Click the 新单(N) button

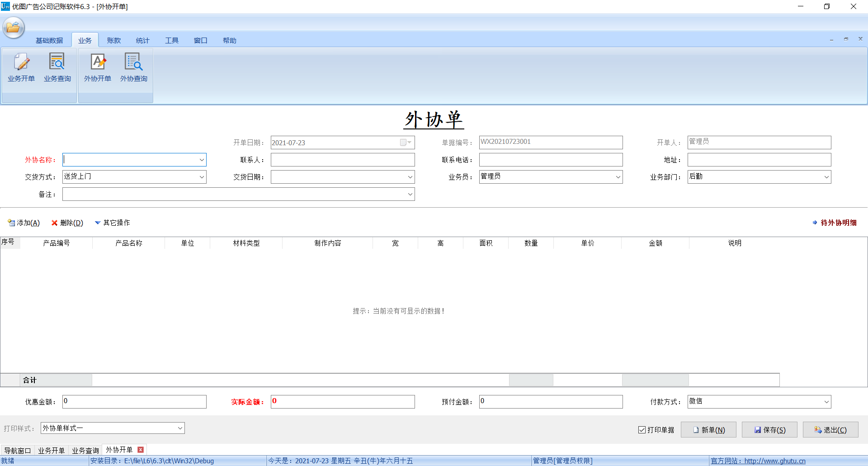[x=708, y=430]
